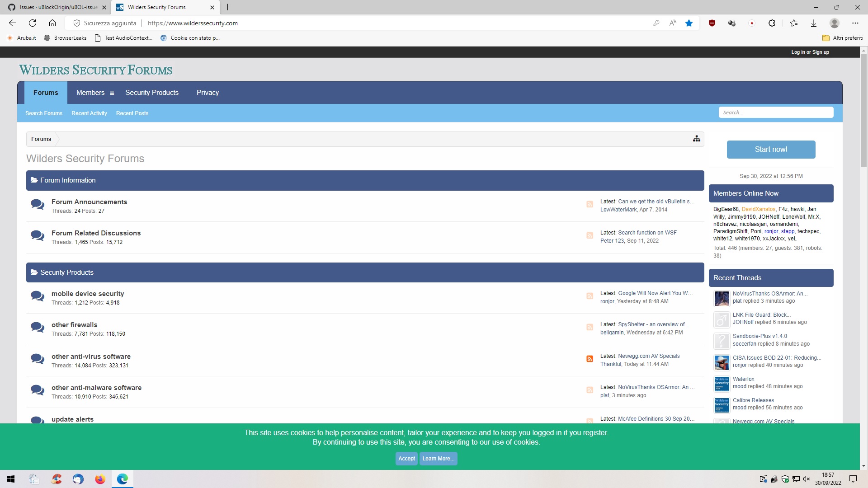This screenshot has width=868, height=488.
Task: Open the taskbar clock showing 18:57
Action: pos(828,479)
